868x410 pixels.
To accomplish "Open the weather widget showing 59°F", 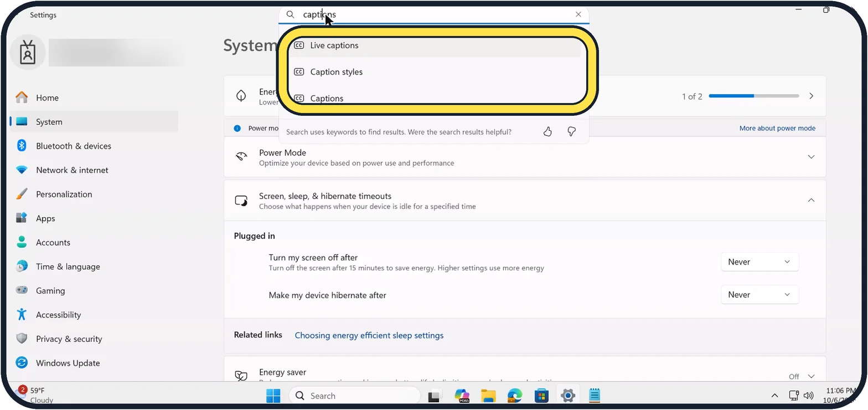I will pyautogui.click(x=36, y=395).
